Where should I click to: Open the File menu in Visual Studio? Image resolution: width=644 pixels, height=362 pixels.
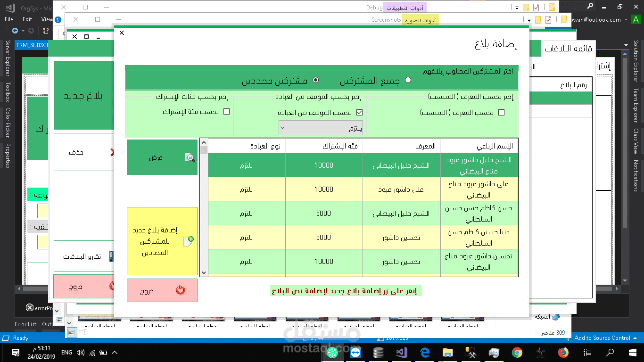coord(9,19)
